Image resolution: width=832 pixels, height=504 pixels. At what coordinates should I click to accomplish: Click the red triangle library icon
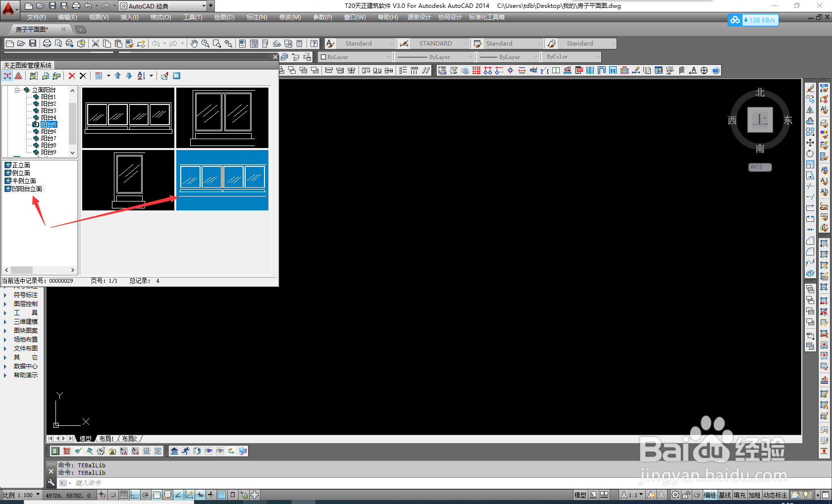pos(18,76)
